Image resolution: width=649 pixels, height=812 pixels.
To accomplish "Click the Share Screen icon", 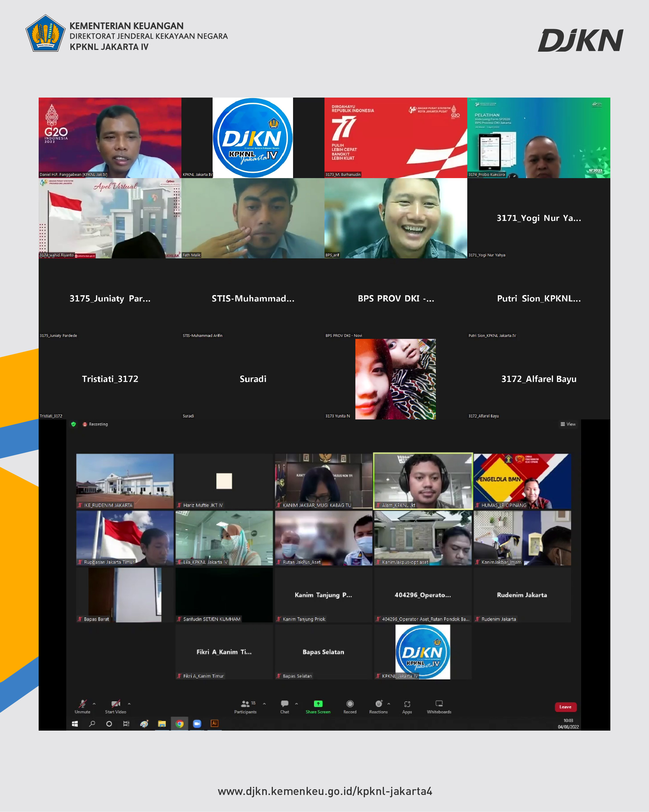I will point(318,704).
